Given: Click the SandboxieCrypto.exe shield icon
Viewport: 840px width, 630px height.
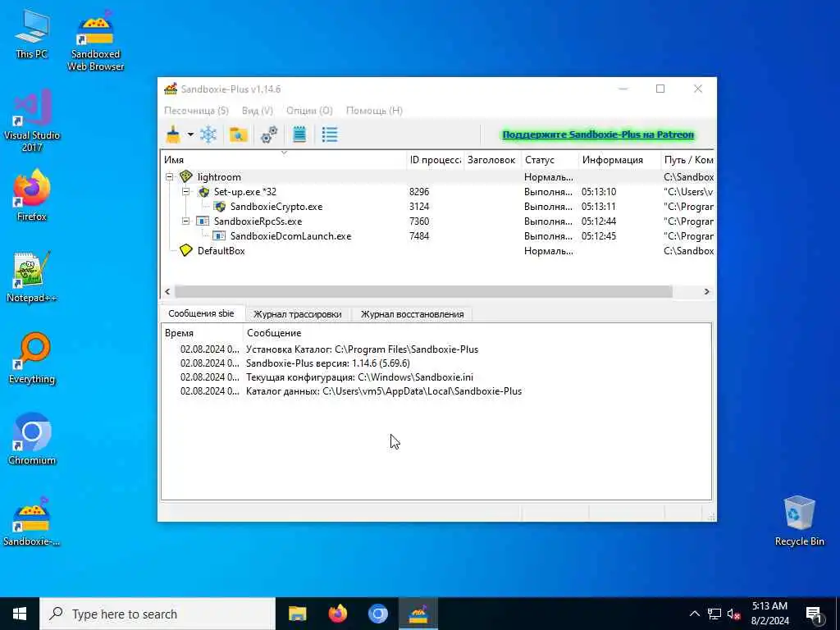Looking at the screenshot, I should point(220,206).
